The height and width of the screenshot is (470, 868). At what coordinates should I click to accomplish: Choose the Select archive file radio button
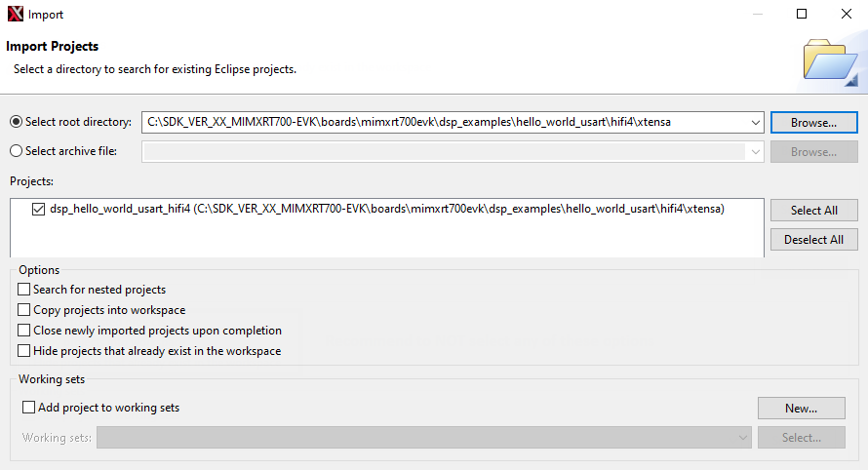click(16, 151)
